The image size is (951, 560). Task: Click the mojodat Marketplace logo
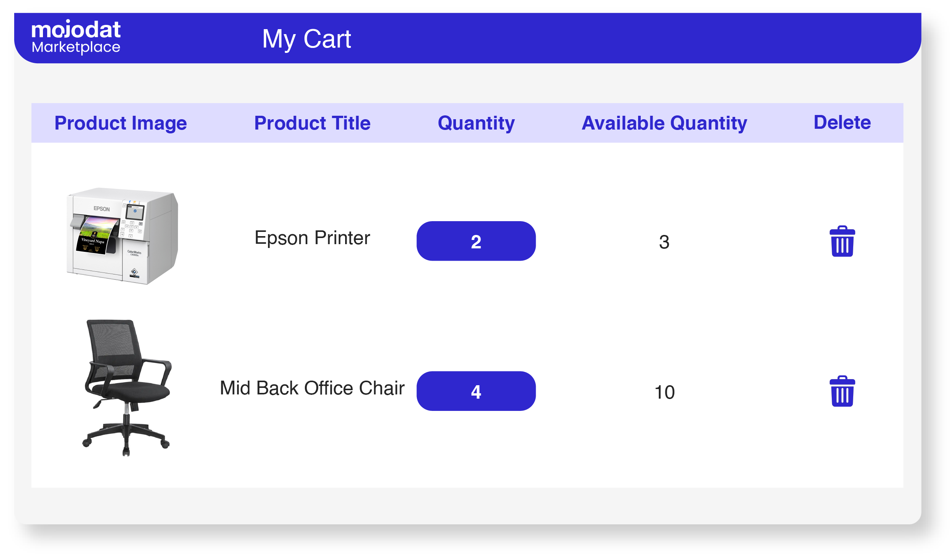(76, 30)
